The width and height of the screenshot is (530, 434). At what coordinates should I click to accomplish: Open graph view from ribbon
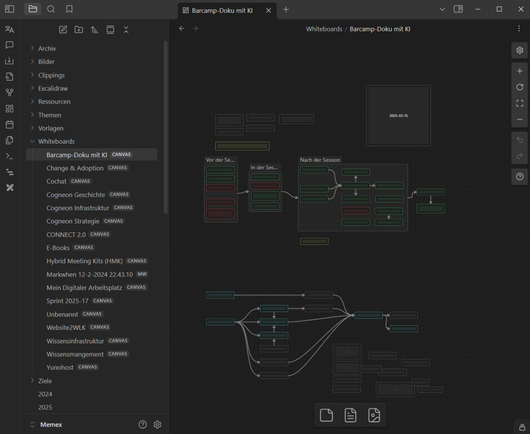9,92
